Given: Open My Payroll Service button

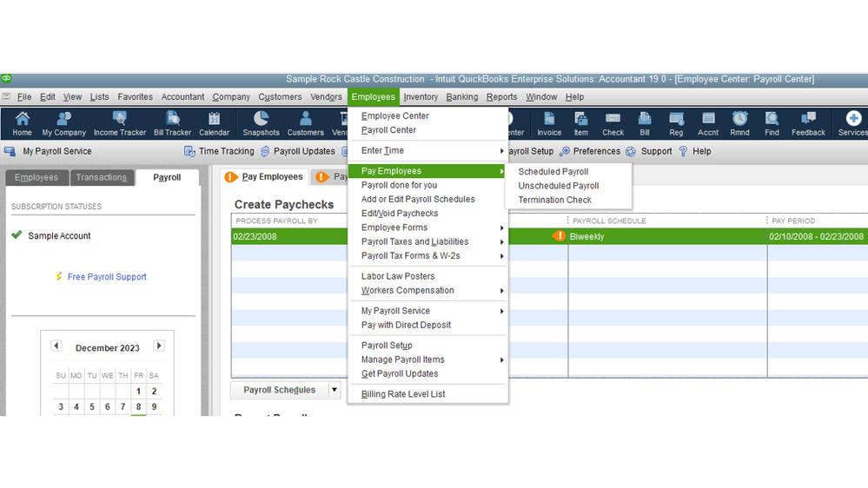Looking at the screenshot, I should (48, 151).
